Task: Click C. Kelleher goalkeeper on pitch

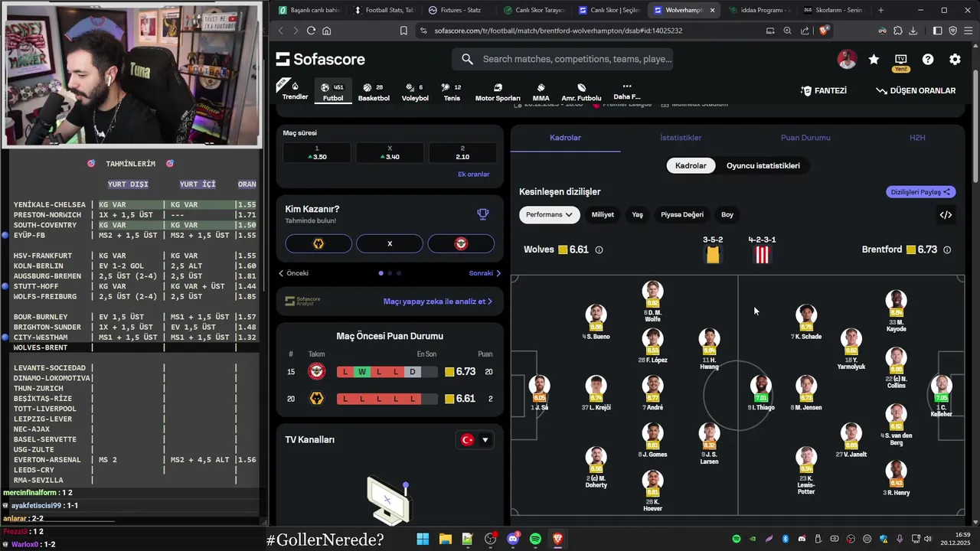Action: click(941, 395)
